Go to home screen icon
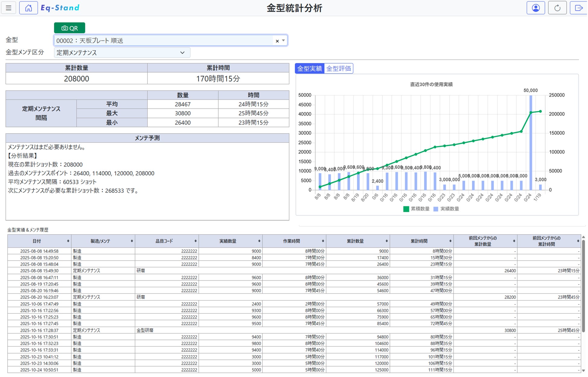Screen dimensions: 588x377 (x=28, y=8)
